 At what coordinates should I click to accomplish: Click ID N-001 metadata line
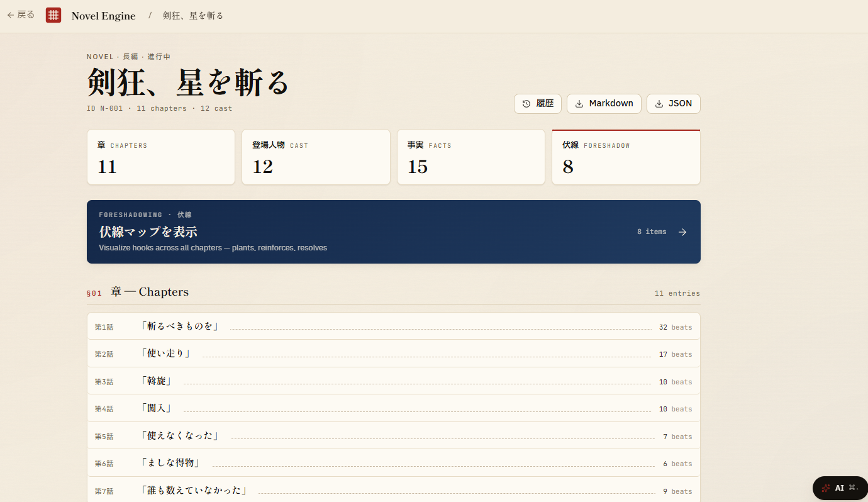tap(159, 108)
